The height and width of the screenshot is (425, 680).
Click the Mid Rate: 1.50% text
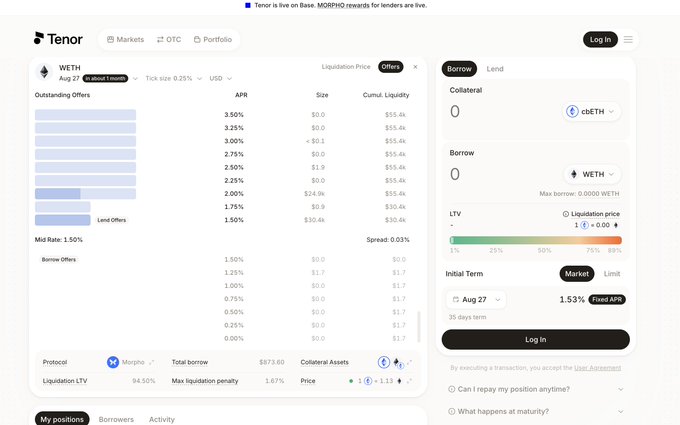(x=59, y=240)
